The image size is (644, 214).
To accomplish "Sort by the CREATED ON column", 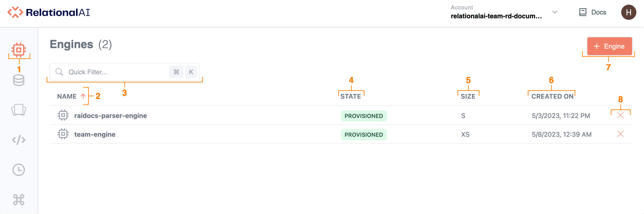I will coord(552,96).
